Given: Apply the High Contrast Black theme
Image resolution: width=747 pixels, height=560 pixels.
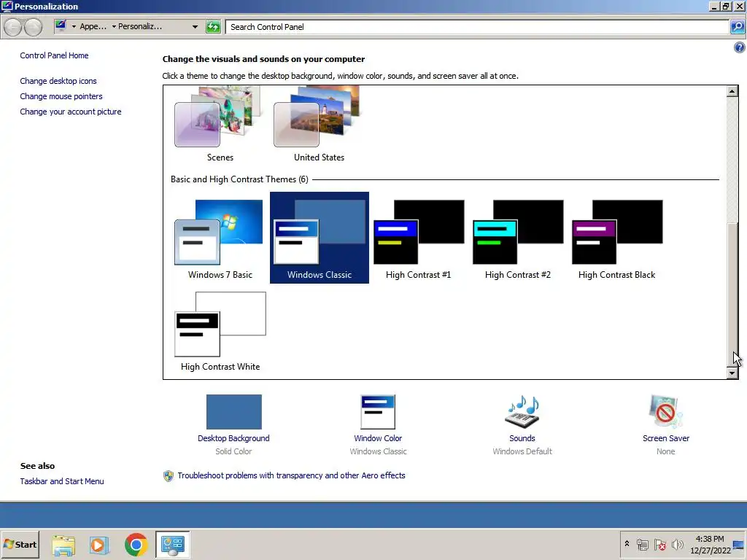Looking at the screenshot, I should 616,238.
